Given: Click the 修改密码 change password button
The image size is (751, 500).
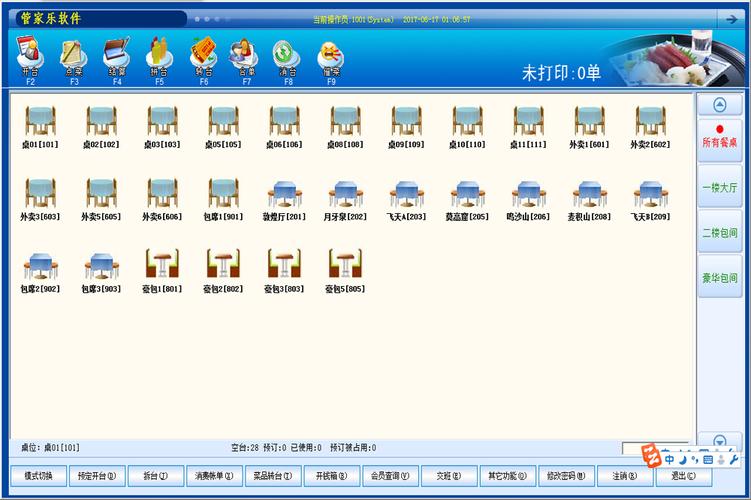Looking at the screenshot, I should click(566, 476).
